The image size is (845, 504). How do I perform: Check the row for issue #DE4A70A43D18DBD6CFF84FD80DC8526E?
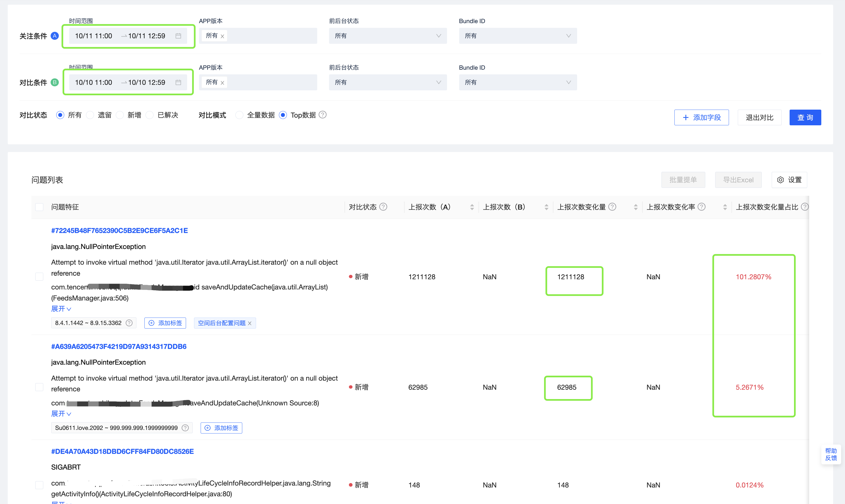coord(39,485)
